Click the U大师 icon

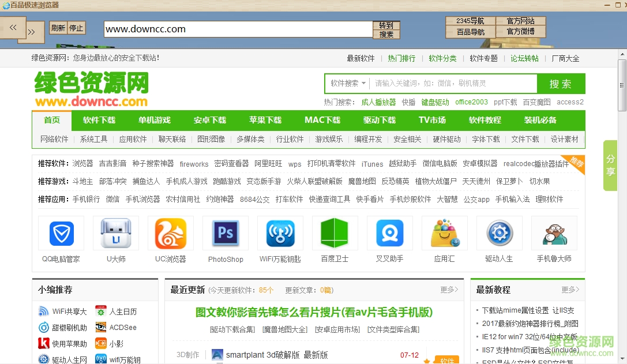click(115, 233)
